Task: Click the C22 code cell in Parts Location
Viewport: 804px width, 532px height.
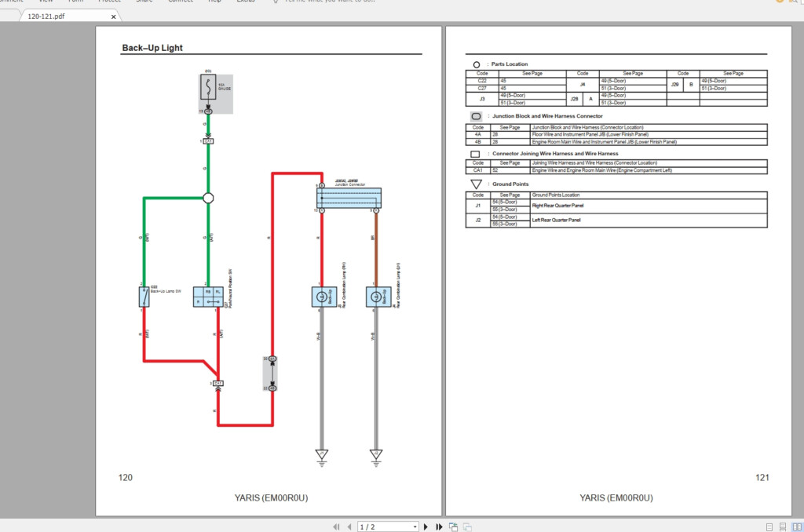Action: (482, 81)
